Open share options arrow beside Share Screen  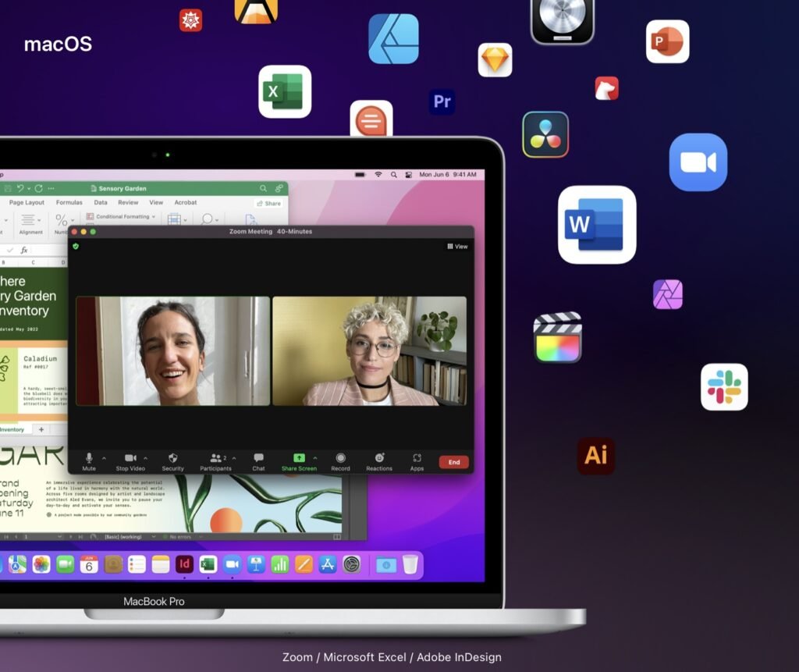pyautogui.click(x=315, y=458)
